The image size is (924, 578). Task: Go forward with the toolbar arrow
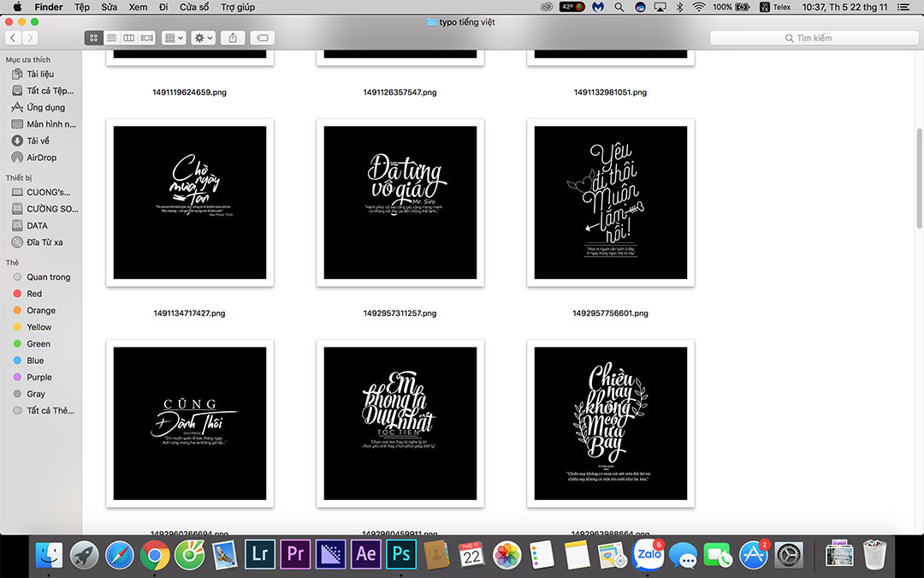point(30,38)
